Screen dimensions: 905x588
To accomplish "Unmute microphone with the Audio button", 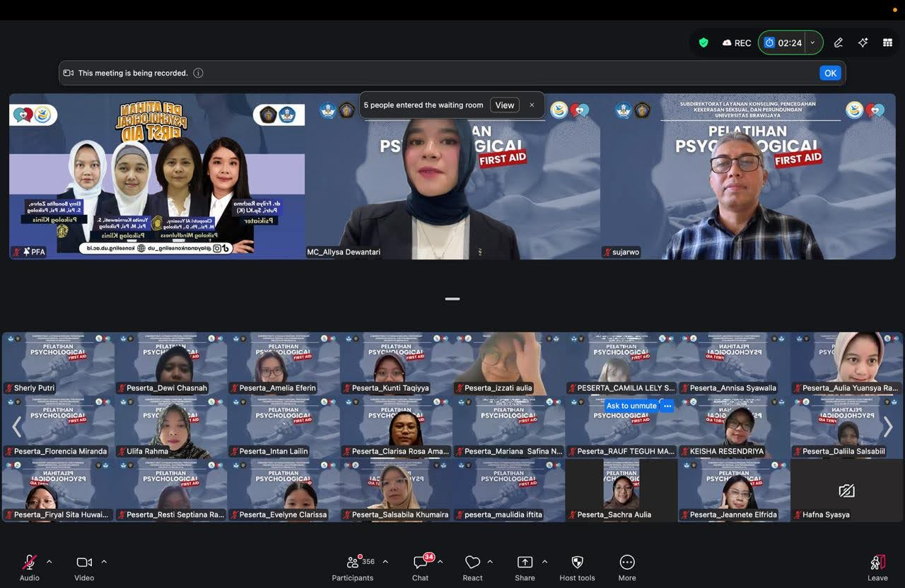I will click(29, 568).
